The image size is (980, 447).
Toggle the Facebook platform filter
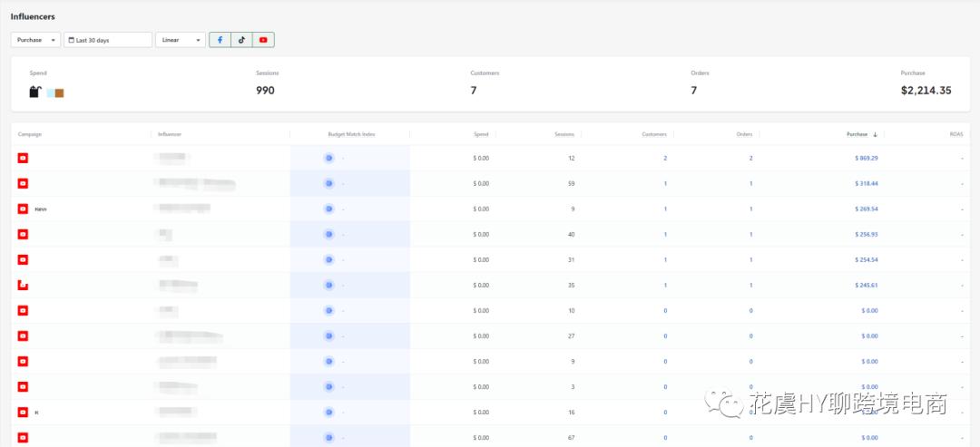point(220,40)
